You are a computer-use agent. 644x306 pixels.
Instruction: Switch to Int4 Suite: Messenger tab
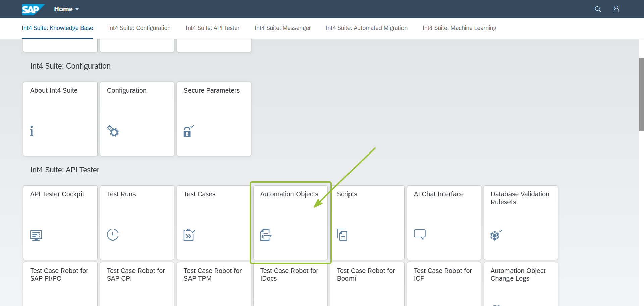tap(283, 28)
